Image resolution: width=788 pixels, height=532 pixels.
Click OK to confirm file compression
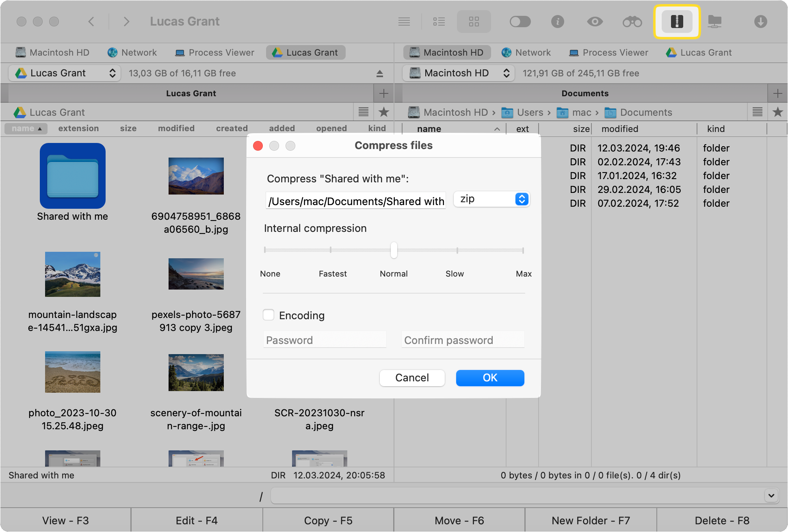pos(491,378)
